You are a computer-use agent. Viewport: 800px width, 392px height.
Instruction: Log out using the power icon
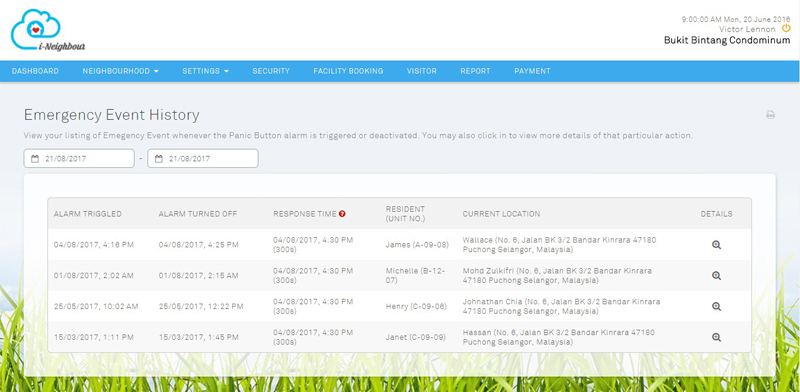click(786, 29)
